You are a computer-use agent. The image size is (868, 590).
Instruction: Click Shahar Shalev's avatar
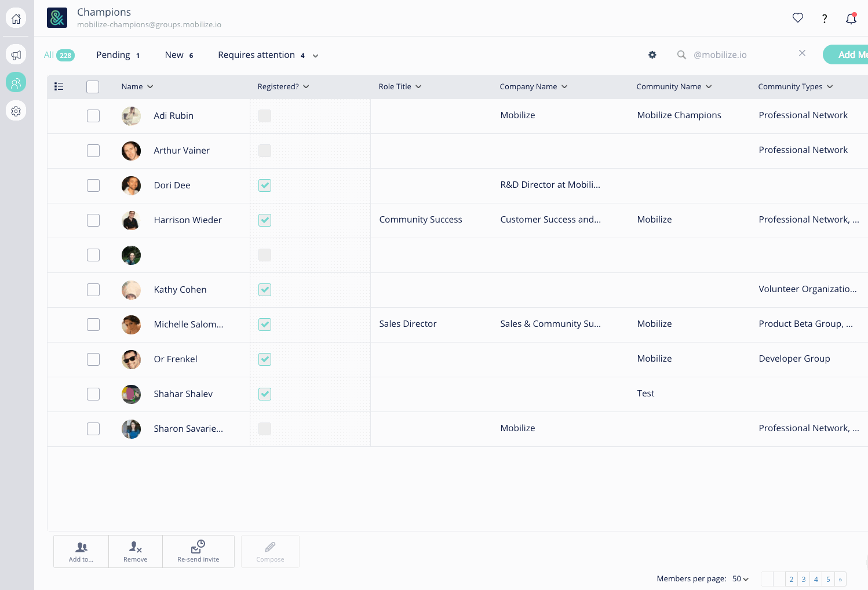click(x=131, y=394)
